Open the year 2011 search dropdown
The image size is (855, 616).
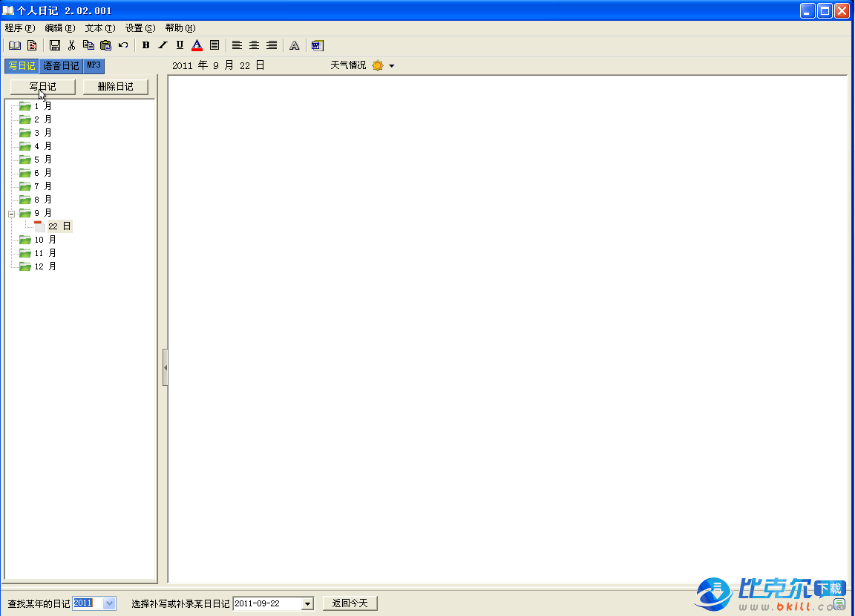click(x=110, y=603)
